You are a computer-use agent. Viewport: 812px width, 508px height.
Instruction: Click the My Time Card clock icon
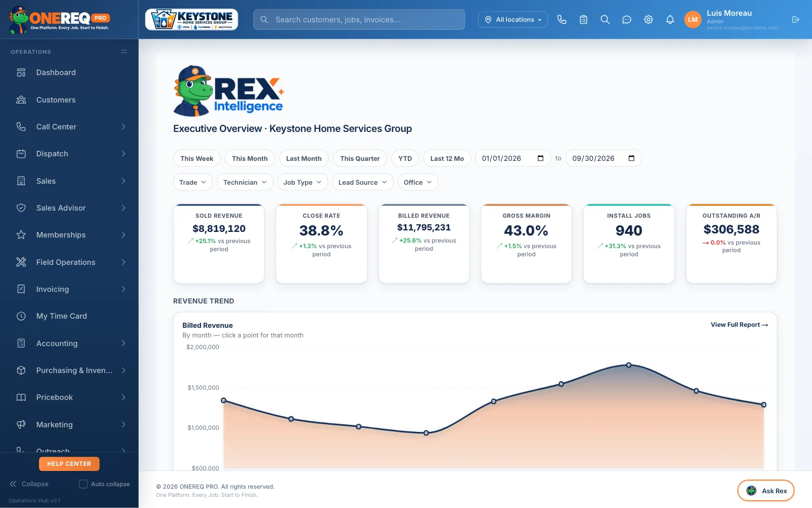[x=21, y=316]
